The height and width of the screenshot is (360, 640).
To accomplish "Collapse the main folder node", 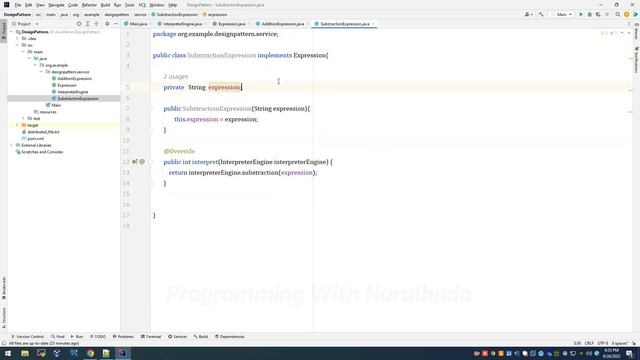I will pyautogui.click(x=24, y=52).
